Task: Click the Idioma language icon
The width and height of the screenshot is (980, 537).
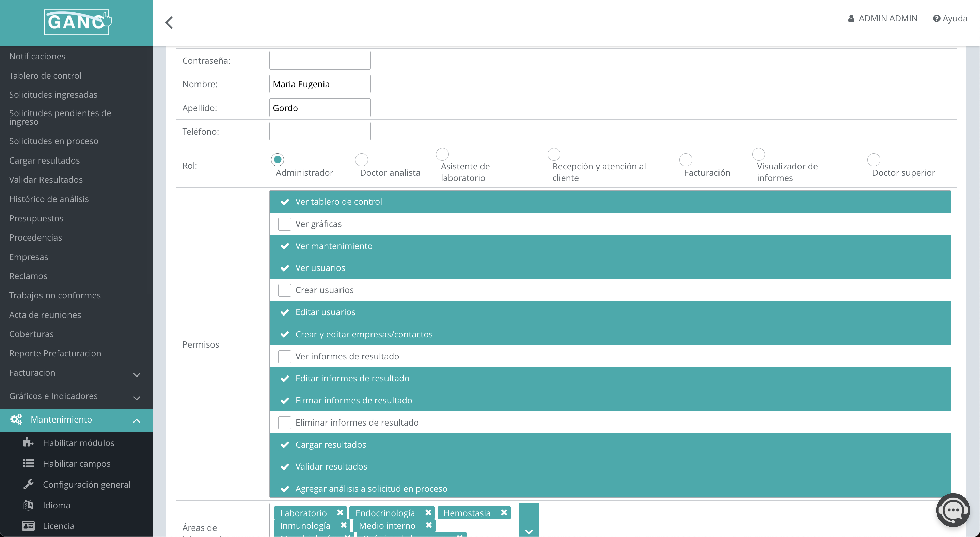Action: (28, 505)
